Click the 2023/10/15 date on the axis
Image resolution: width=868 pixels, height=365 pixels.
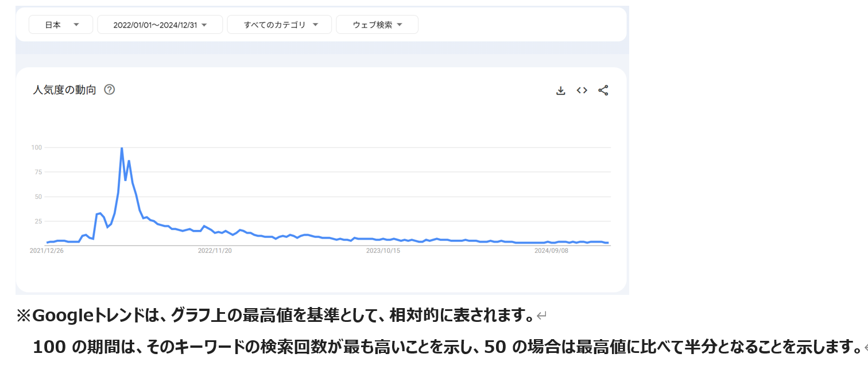pyautogui.click(x=383, y=251)
